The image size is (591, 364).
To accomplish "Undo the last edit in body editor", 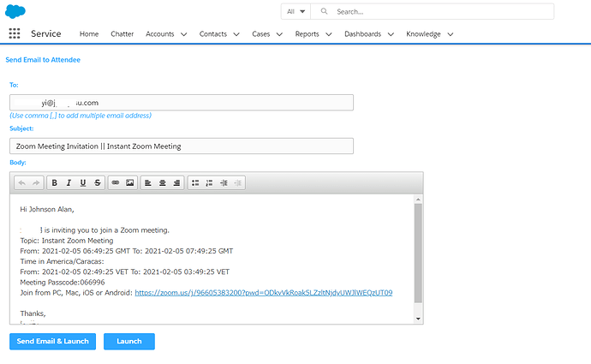I will 22,182.
